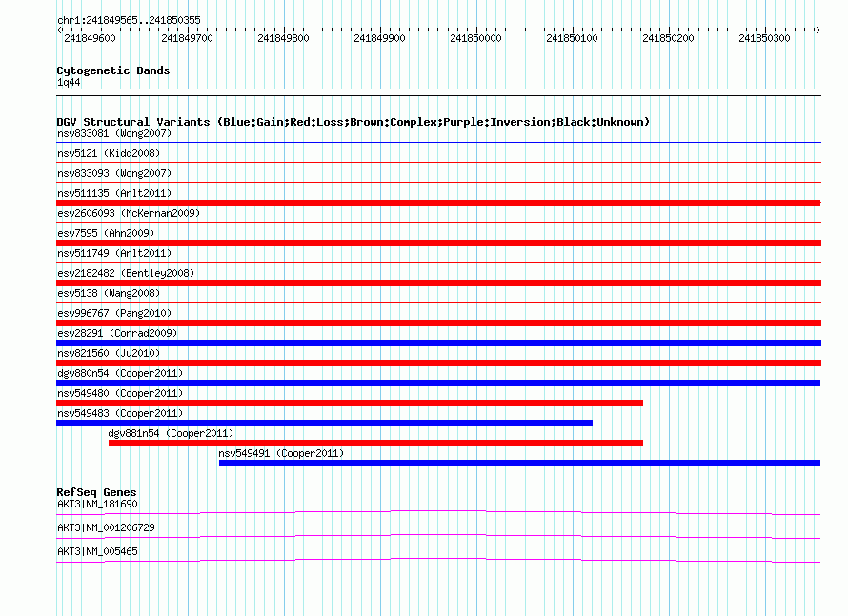Click ruler position 241849600
This screenshot has width=848, height=616.
point(90,38)
